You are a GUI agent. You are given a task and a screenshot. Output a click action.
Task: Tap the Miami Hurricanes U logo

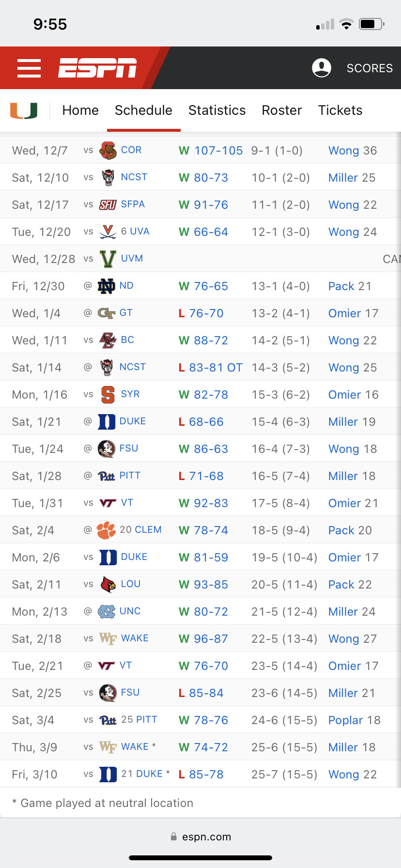click(x=24, y=110)
